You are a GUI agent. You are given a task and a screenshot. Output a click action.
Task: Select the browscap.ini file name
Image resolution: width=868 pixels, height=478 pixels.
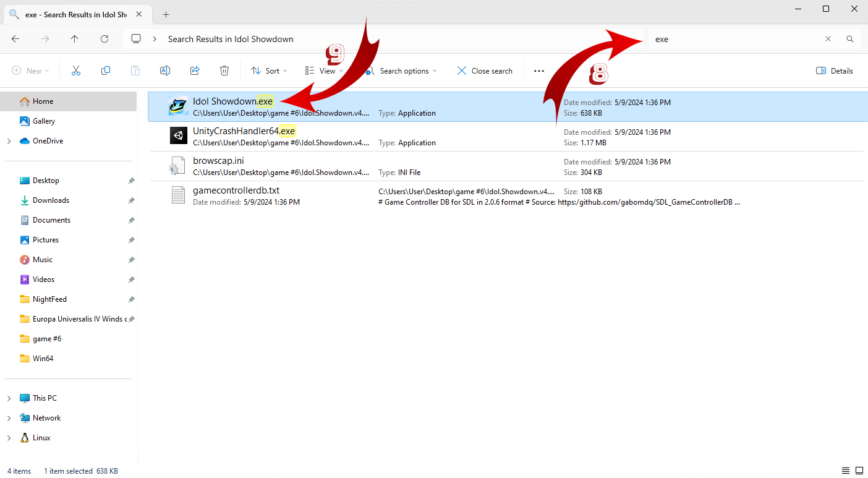218,161
